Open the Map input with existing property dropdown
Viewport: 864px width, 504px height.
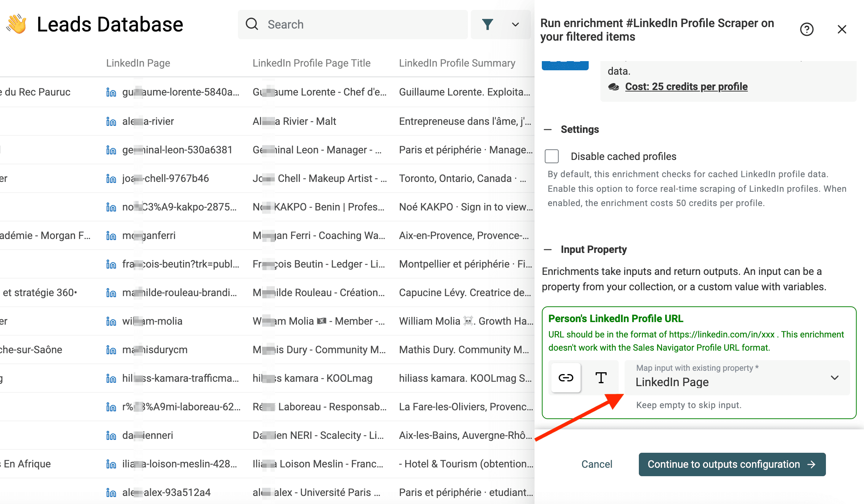(x=737, y=377)
